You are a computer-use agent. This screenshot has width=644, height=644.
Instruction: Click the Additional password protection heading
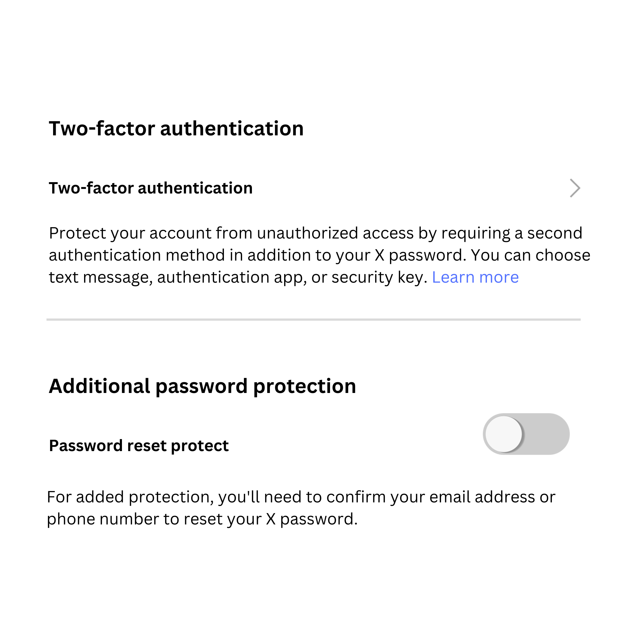coord(202,386)
